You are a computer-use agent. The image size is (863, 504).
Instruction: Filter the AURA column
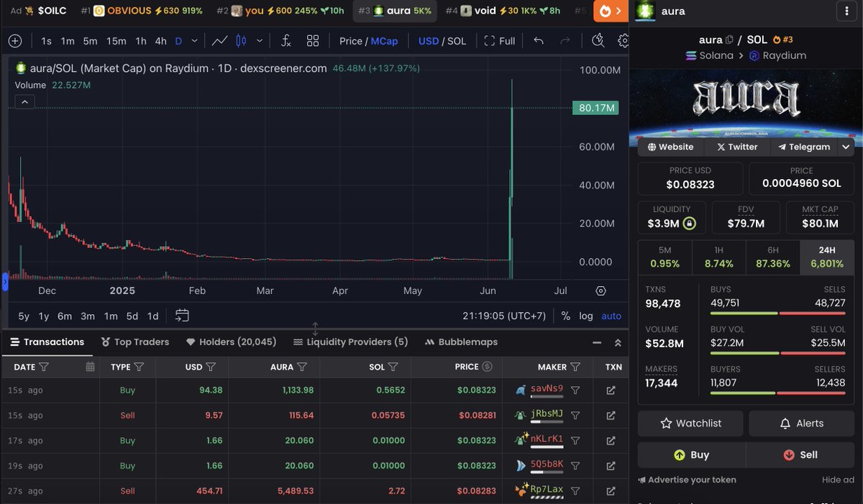pos(302,367)
